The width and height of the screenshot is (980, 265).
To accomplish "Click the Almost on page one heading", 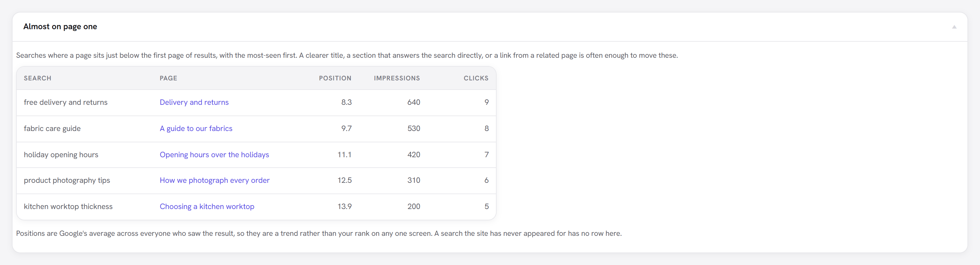I will pyautogui.click(x=60, y=26).
